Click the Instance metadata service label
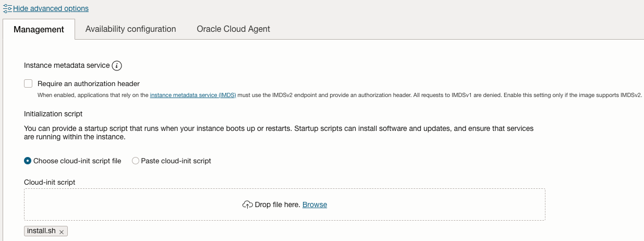The image size is (644, 241). [67, 66]
